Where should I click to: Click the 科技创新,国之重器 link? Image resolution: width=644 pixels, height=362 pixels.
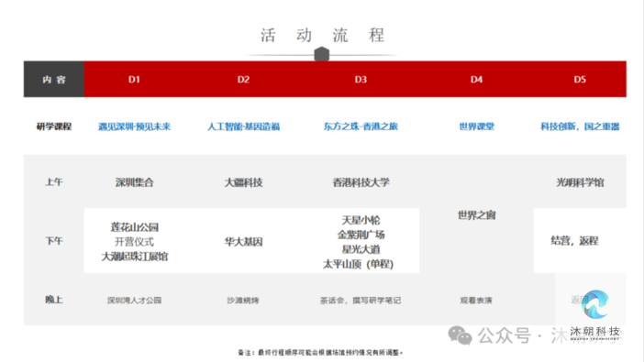click(580, 126)
